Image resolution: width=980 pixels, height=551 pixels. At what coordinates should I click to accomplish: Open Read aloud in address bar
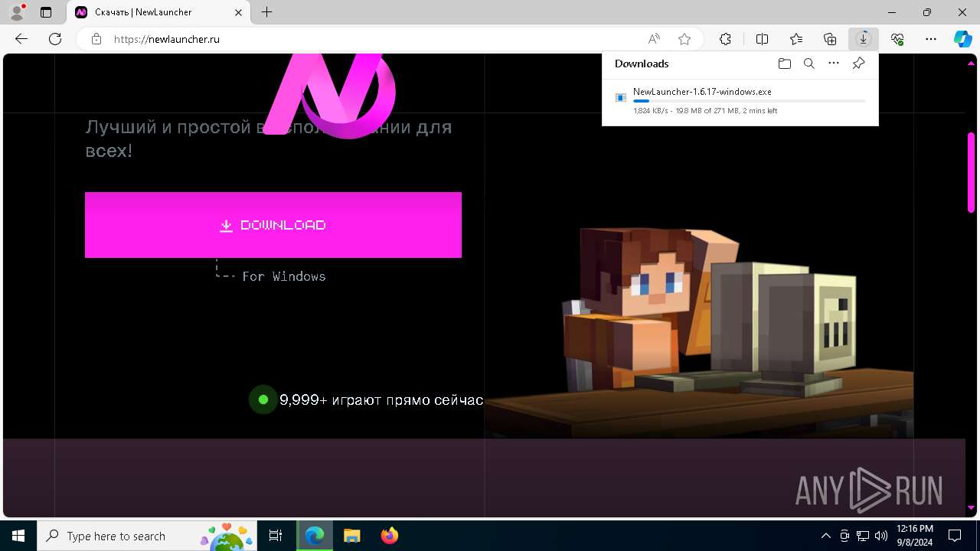click(x=654, y=39)
